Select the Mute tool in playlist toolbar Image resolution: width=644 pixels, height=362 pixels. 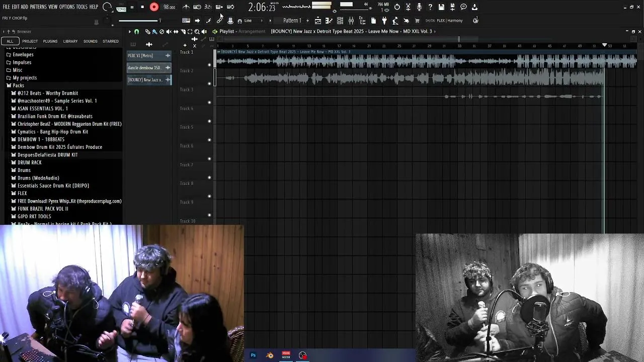[169, 32]
